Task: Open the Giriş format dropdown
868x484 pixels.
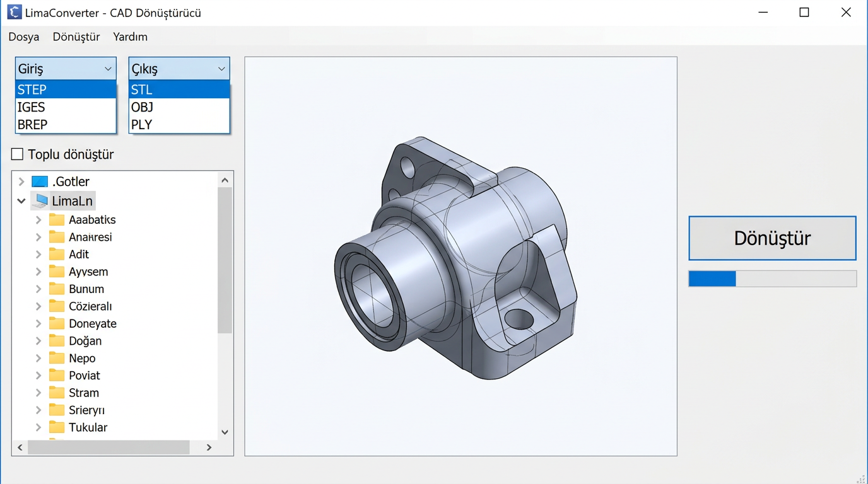Action: (66, 69)
